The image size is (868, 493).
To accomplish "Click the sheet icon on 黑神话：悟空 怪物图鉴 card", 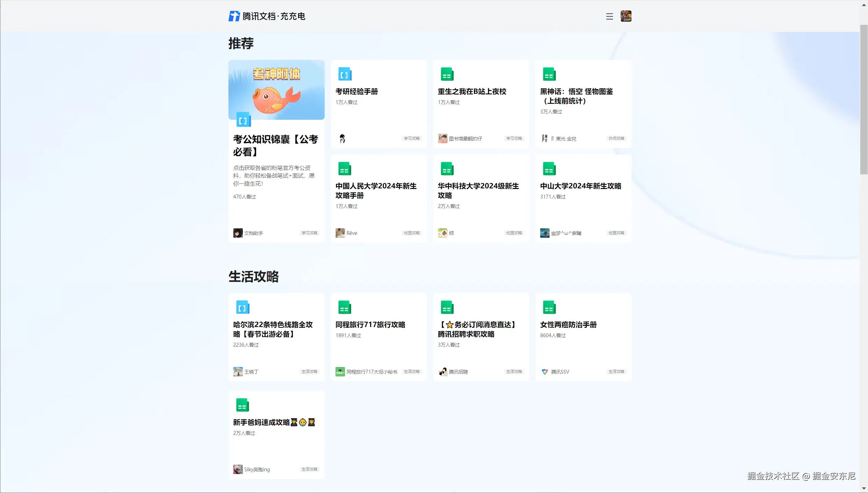I will [x=549, y=74].
